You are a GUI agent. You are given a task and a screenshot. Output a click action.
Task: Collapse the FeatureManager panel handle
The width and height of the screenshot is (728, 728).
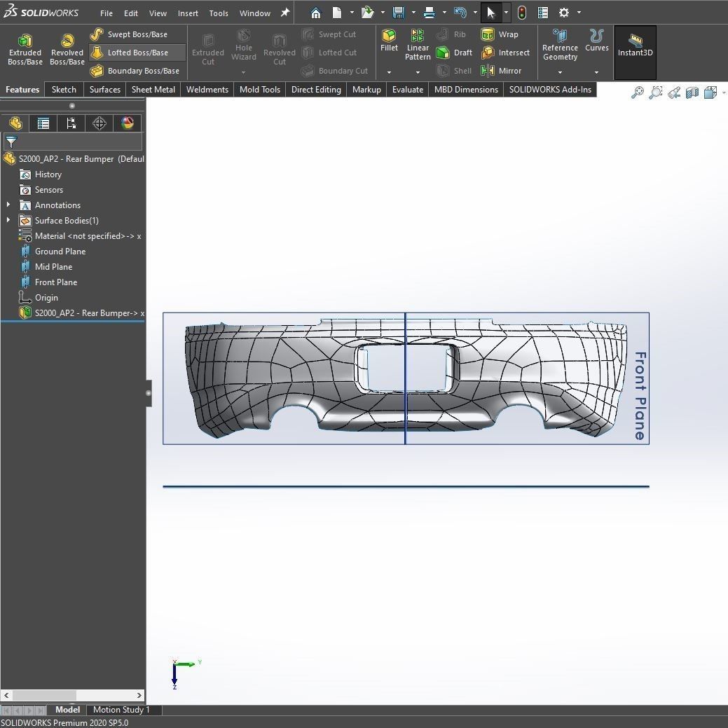(149, 393)
